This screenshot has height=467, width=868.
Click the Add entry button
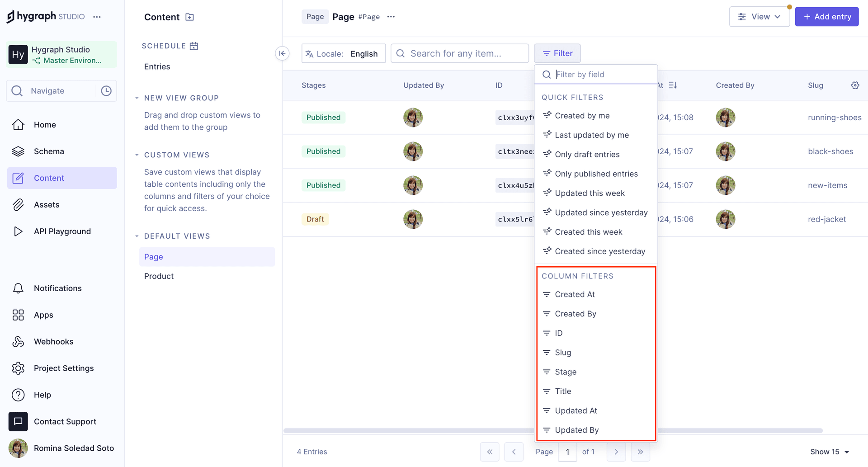point(826,17)
